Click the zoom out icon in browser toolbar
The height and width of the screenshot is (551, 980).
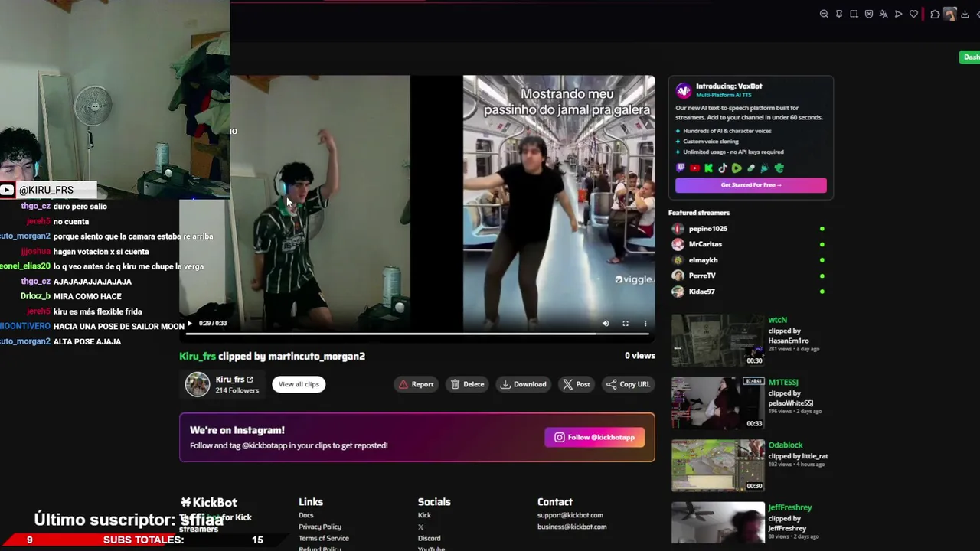pos(824,14)
